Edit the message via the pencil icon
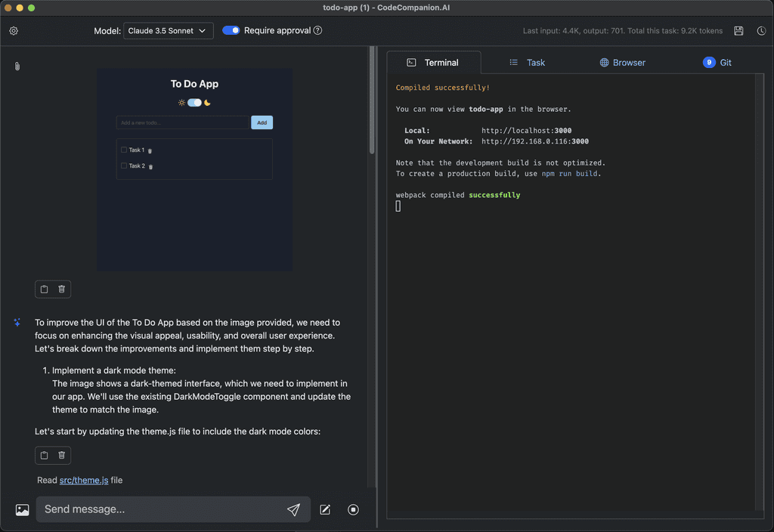 [324, 509]
